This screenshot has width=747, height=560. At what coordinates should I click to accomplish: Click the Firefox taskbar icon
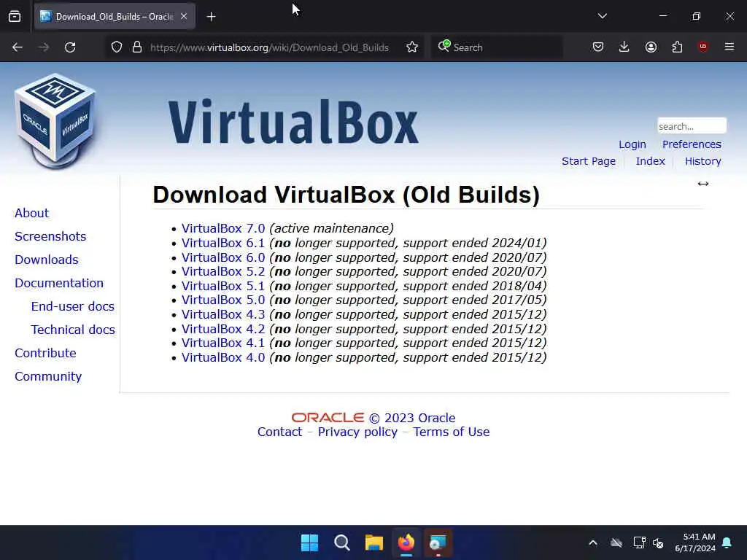coord(406,542)
